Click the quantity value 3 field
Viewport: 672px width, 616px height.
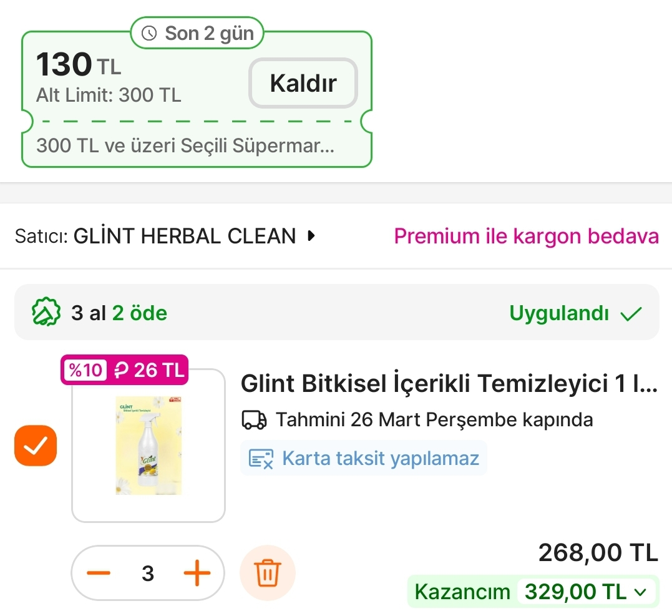point(148,573)
